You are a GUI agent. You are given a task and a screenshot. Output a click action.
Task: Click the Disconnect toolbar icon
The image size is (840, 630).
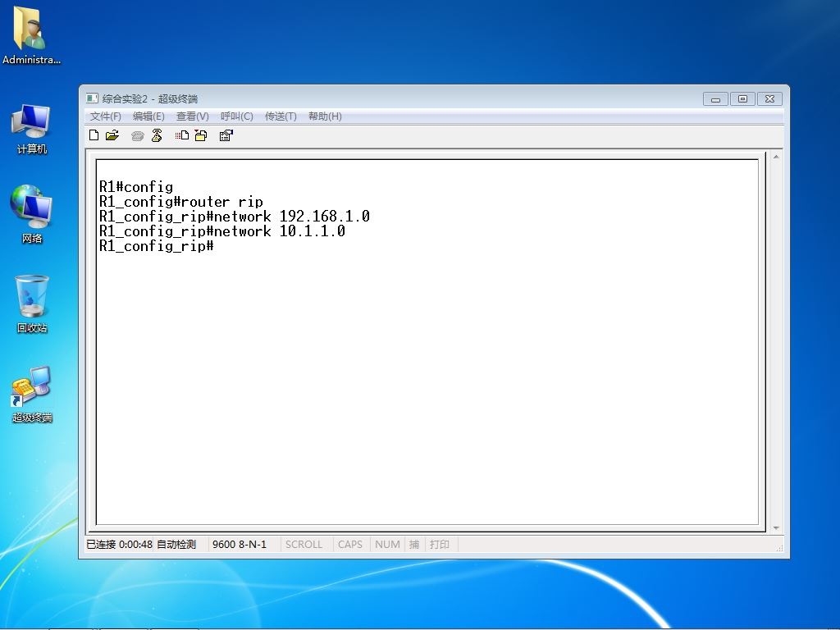(x=157, y=135)
